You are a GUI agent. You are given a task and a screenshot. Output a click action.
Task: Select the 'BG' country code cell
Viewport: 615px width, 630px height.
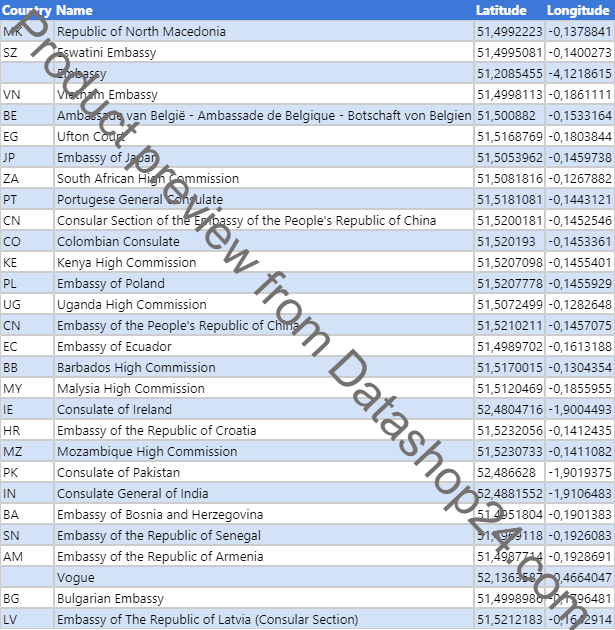pos(27,598)
